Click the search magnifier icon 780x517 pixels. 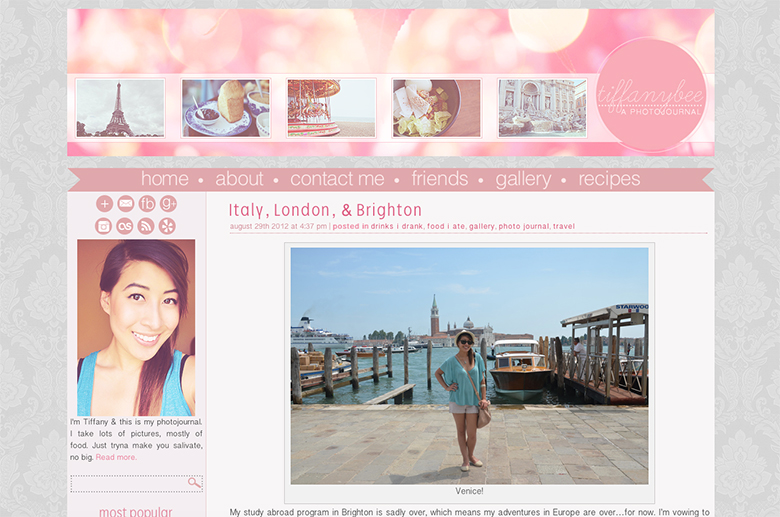[194, 483]
